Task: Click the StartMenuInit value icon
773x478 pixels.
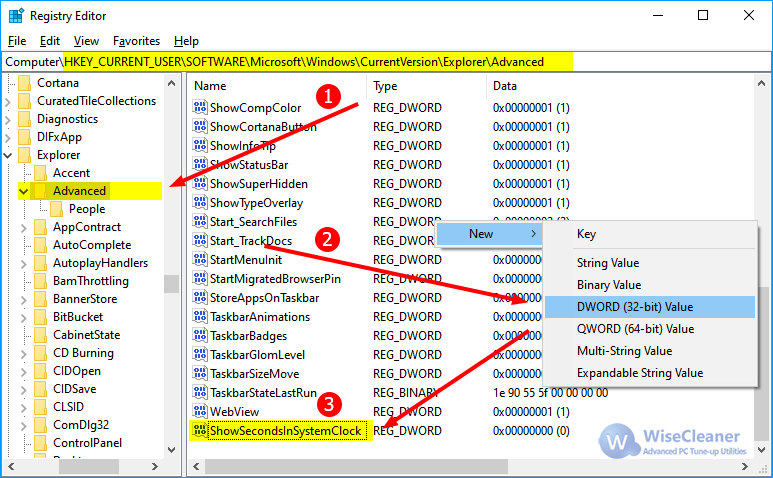Action: 200,260
